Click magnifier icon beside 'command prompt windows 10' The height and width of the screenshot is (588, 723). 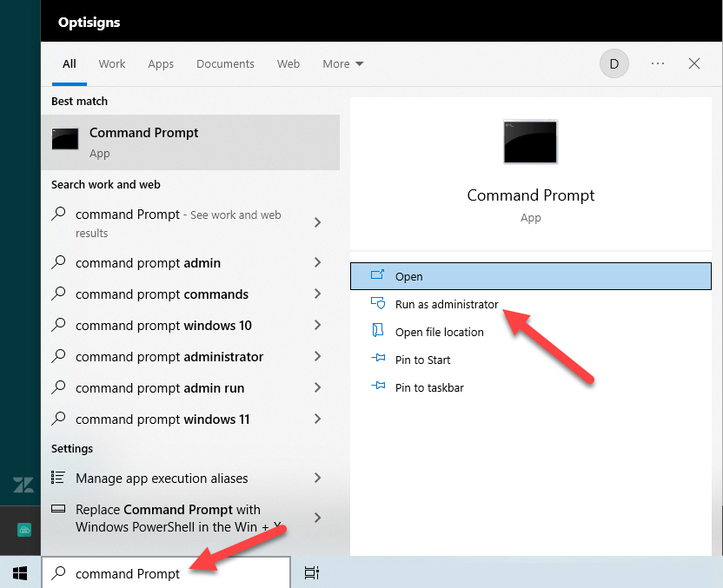tap(58, 325)
